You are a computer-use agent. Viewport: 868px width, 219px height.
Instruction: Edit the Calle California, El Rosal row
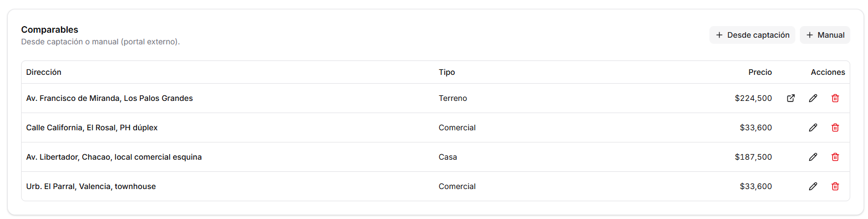(x=813, y=128)
